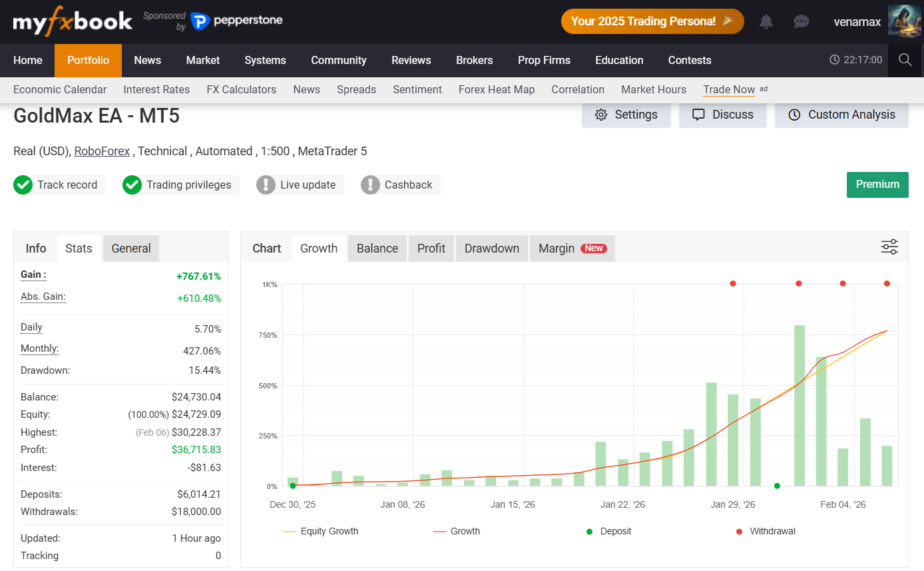The width and height of the screenshot is (924, 571).
Task: Open the Portfolio menu
Action: [88, 60]
